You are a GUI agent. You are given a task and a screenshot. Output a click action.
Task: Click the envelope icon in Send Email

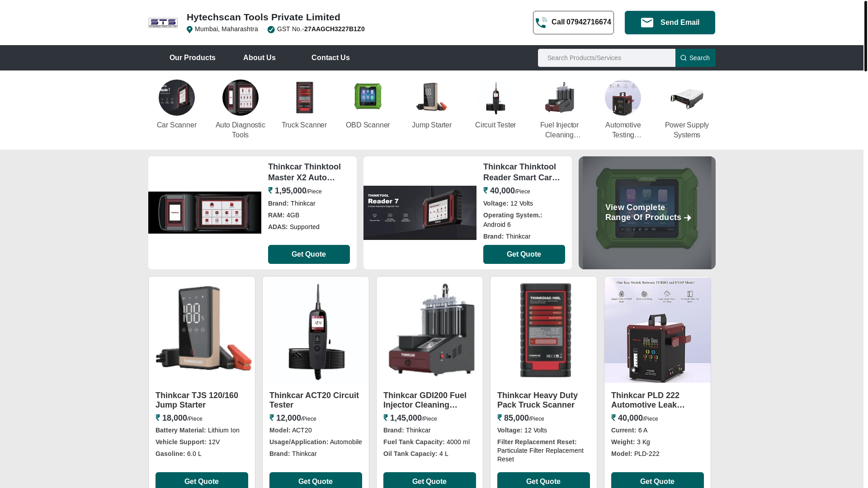pyautogui.click(x=647, y=23)
